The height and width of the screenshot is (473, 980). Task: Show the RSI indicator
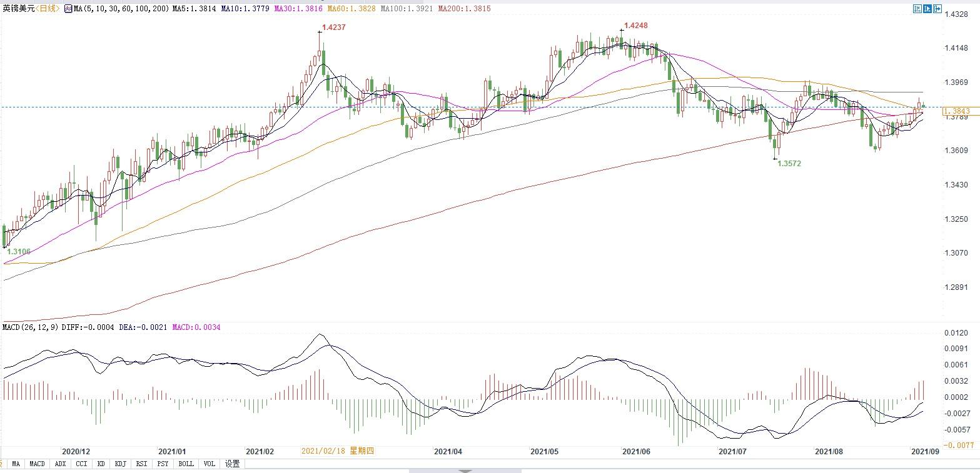pyautogui.click(x=141, y=464)
